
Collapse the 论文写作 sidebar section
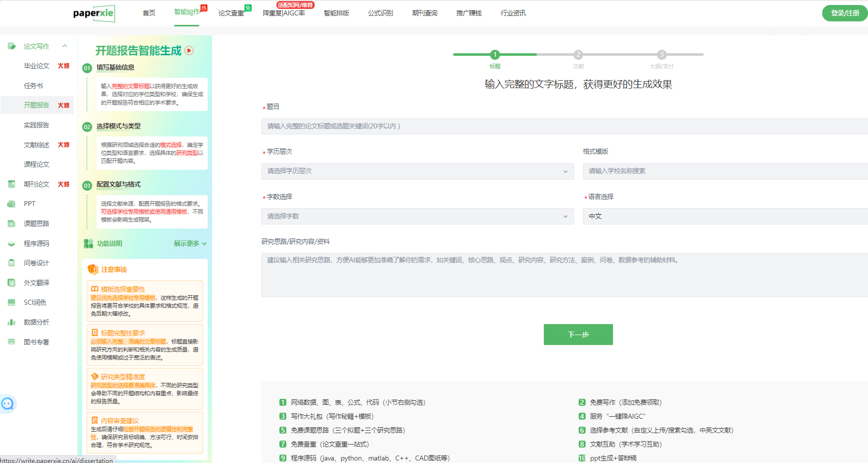point(65,46)
